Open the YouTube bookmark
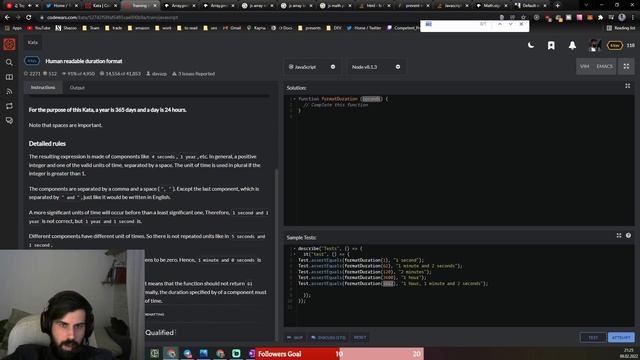Viewport: 640px width, 360px height. pyautogui.click(x=39, y=28)
